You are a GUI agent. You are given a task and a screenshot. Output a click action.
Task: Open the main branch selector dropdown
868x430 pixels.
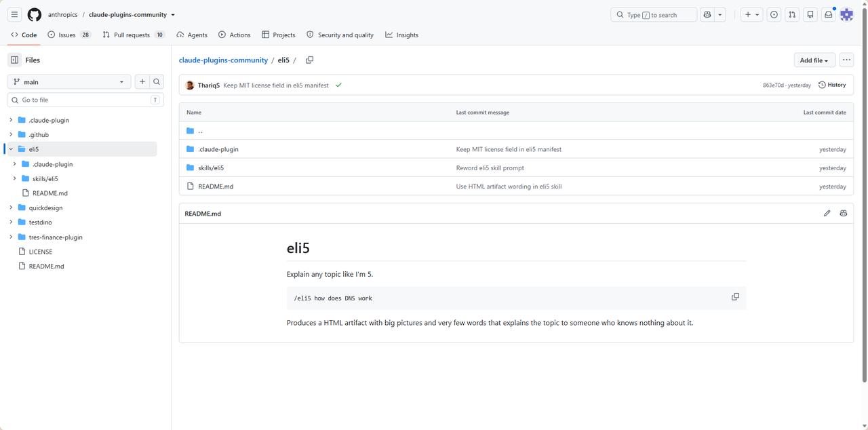coord(69,81)
